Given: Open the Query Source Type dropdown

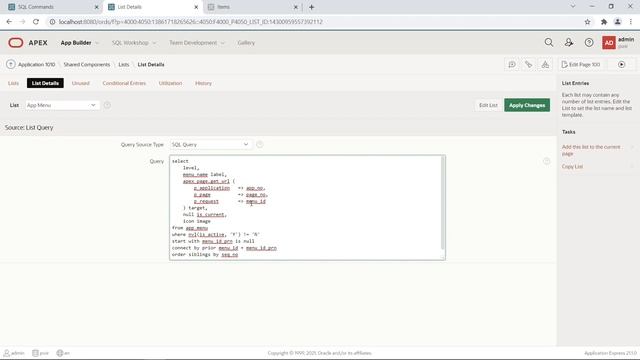Looking at the screenshot, I should 210,144.
